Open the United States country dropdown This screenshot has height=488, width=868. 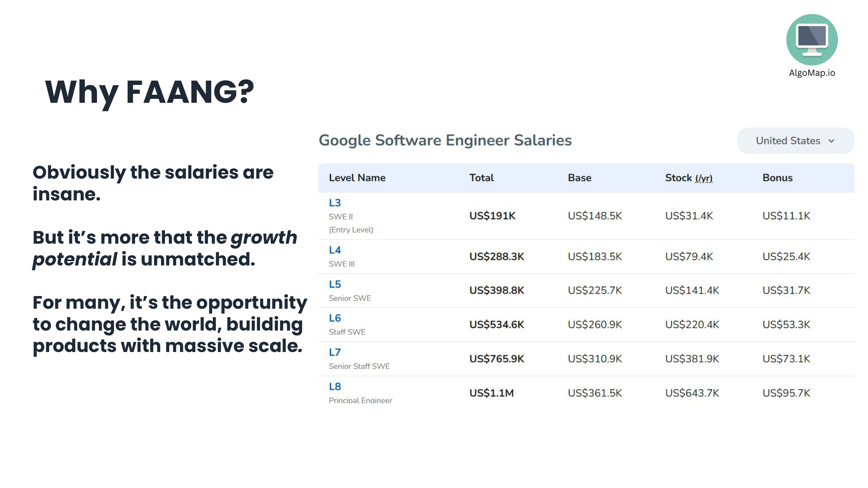(795, 141)
